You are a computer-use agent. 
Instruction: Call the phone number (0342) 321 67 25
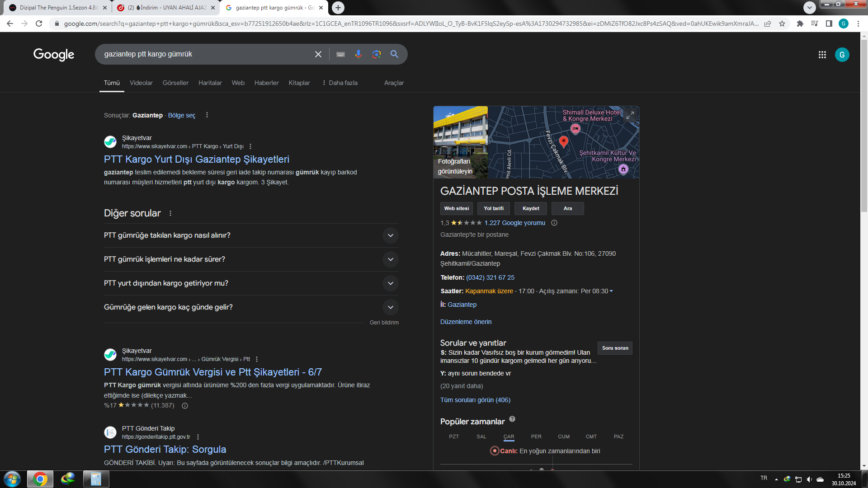point(490,277)
